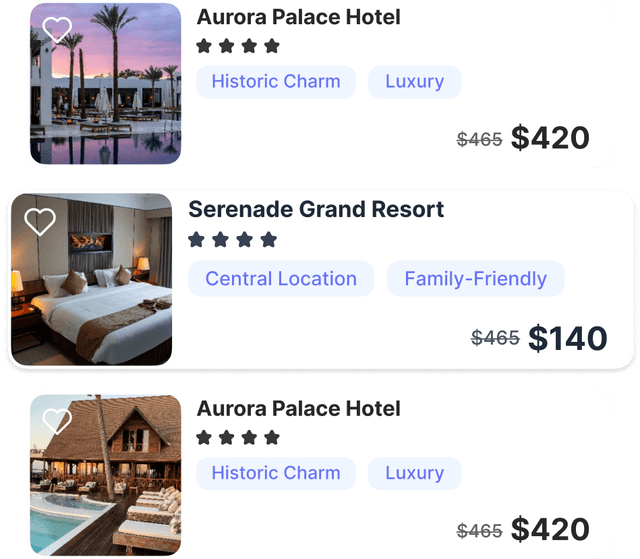Select the Central Location tag
Screen dimensions: 640x559
[281, 279]
